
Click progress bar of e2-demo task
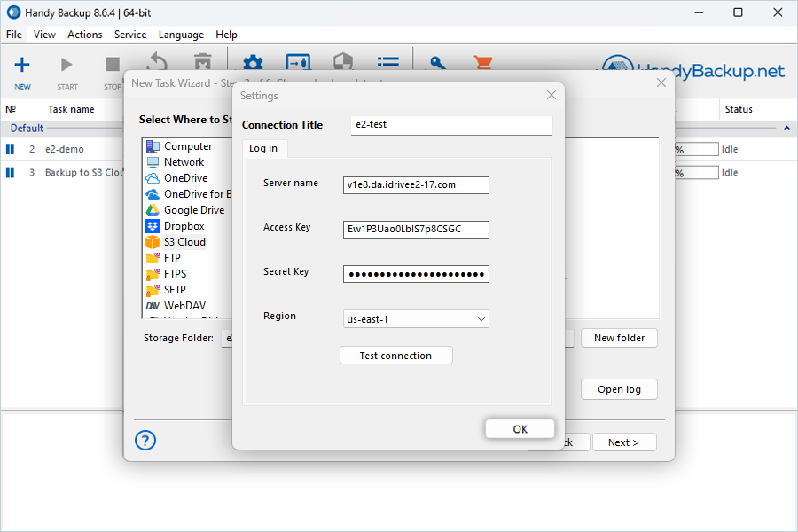(x=696, y=149)
